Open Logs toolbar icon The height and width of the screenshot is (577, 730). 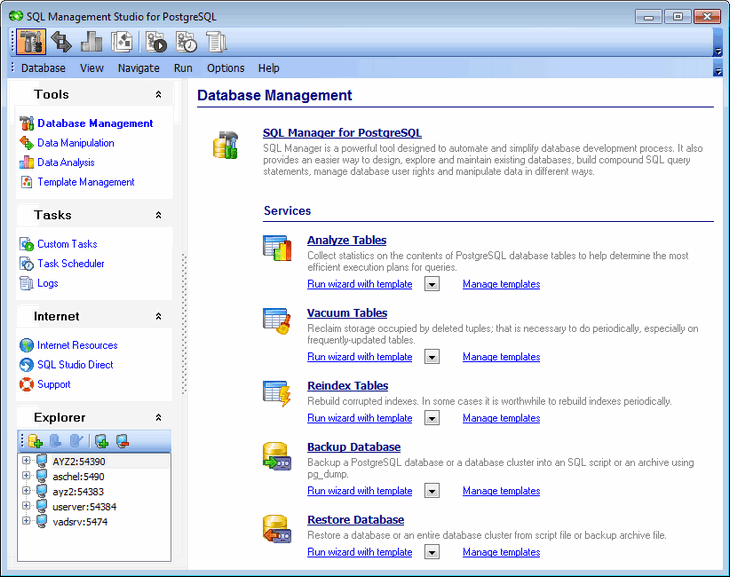216,42
